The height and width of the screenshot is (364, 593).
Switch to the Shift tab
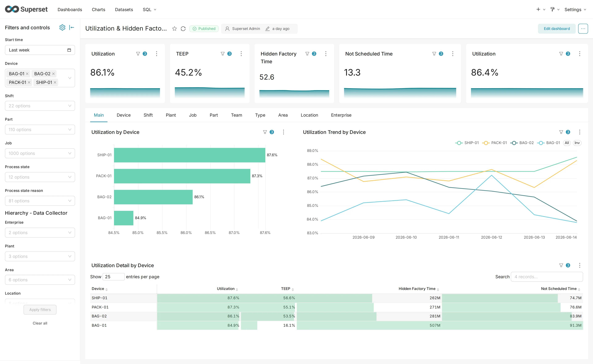pyautogui.click(x=148, y=115)
